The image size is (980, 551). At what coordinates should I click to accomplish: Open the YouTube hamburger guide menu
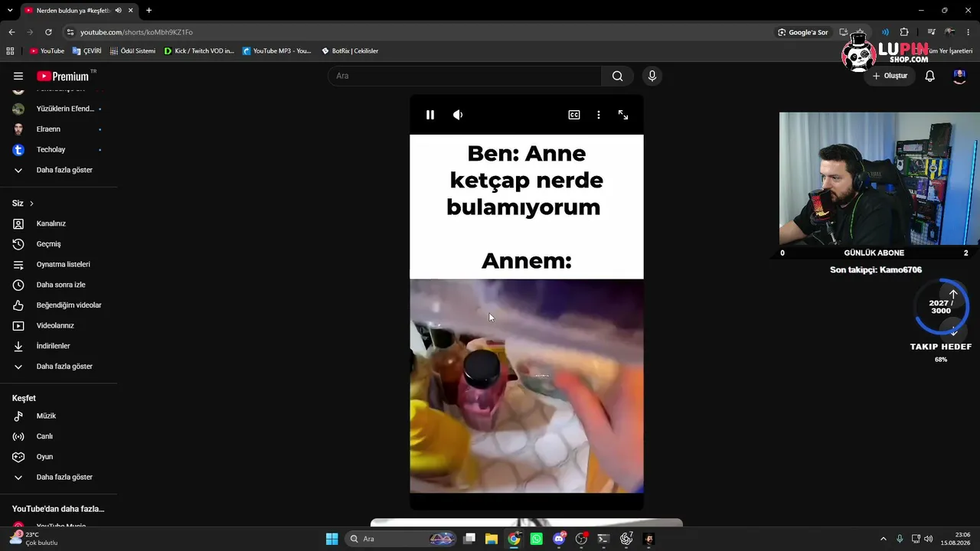[x=18, y=76]
